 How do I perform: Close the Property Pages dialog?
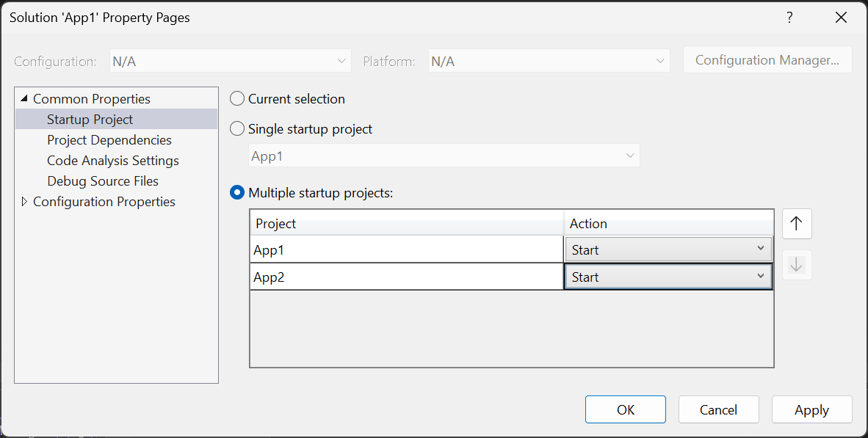pyautogui.click(x=841, y=18)
